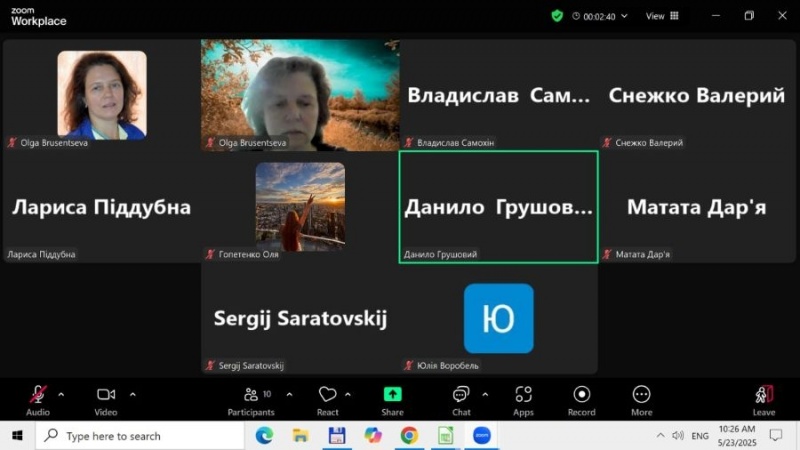Open the Participants panel

(x=251, y=400)
